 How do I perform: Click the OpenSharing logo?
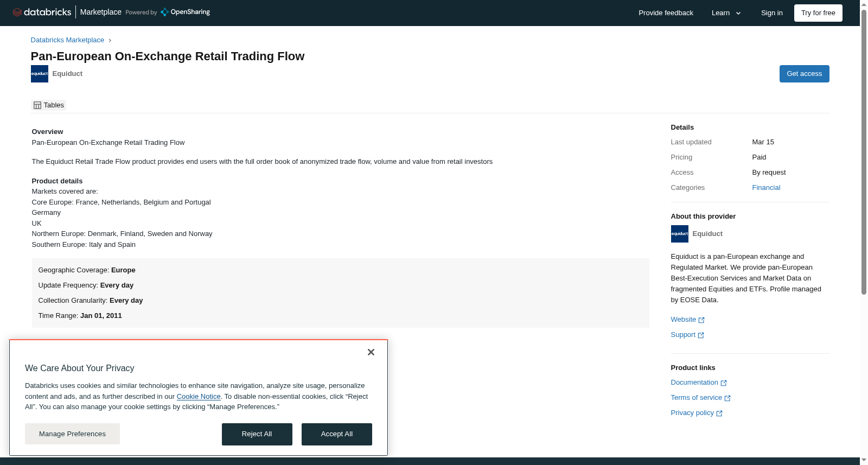[x=185, y=12]
